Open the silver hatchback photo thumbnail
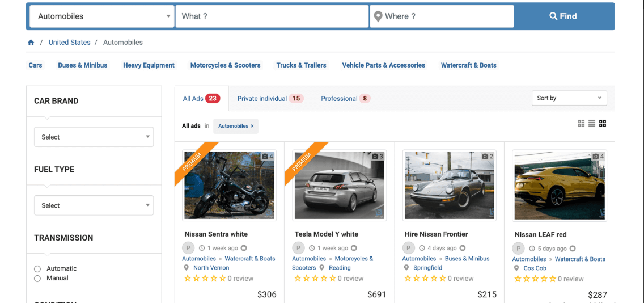The width and height of the screenshot is (644, 303). point(339,186)
